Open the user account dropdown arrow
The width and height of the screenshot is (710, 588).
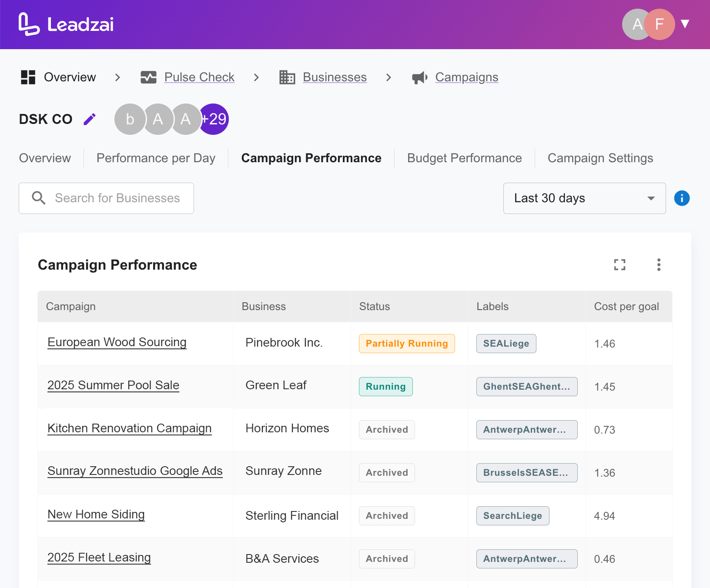point(685,24)
